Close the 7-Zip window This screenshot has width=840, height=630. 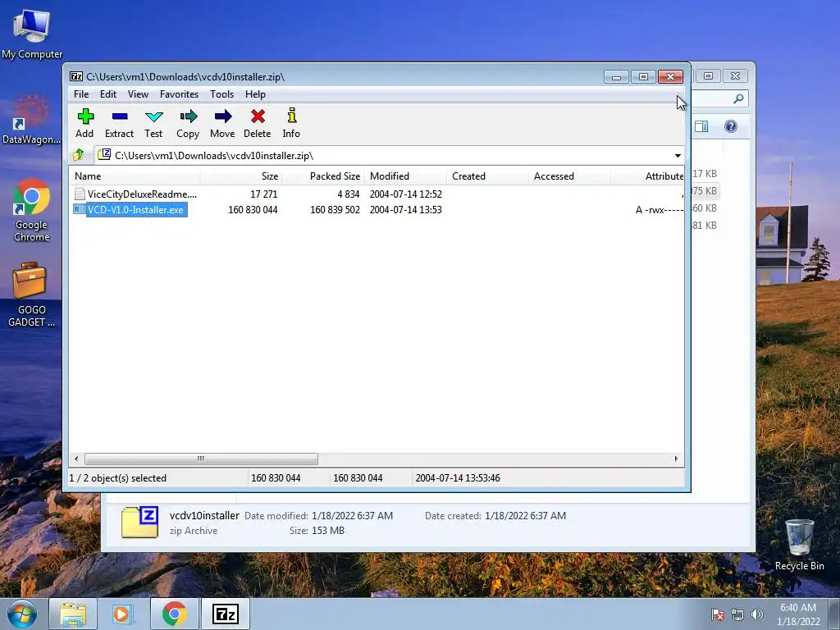tap(670, 77)
